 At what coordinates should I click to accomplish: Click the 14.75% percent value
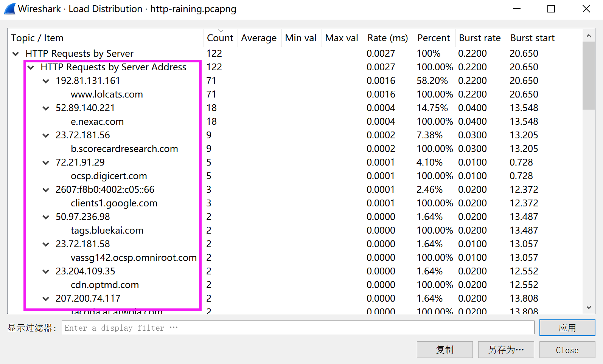click(x=432, y=108)
